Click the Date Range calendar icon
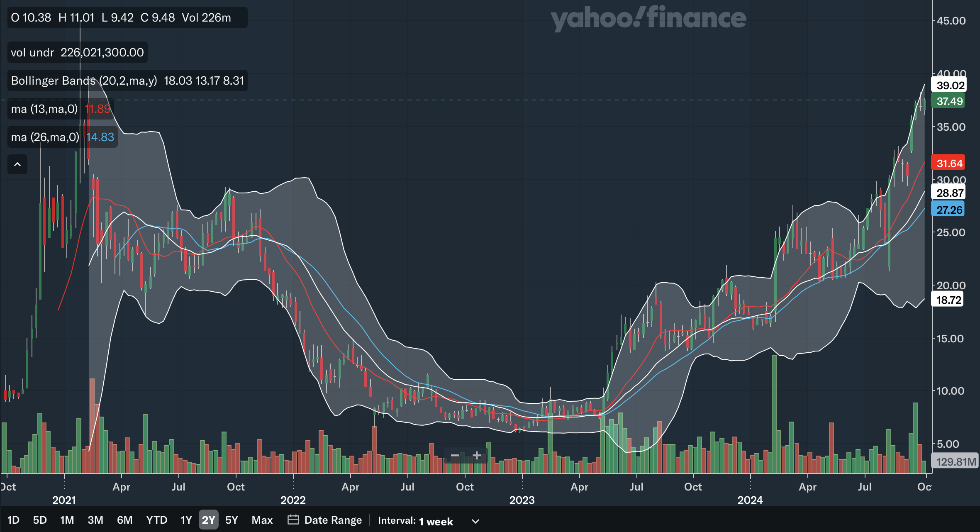The height and width of the screenshot is (532, 980). pyautogui.click(x=293, y=520)
